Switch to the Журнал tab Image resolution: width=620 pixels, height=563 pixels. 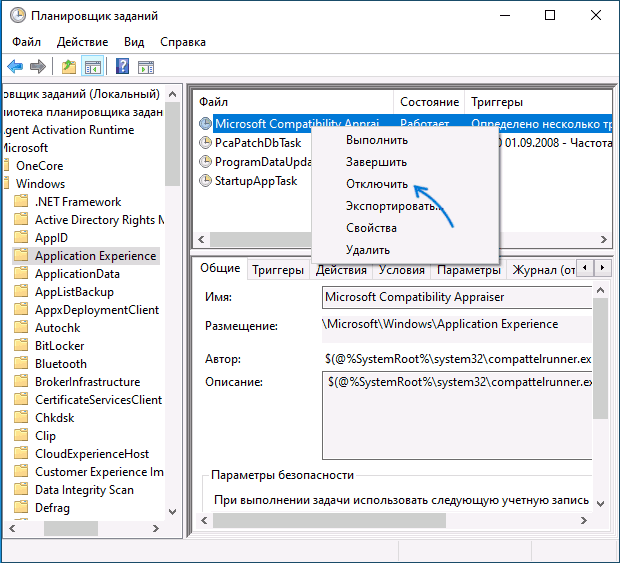click(x=542, y=270)
